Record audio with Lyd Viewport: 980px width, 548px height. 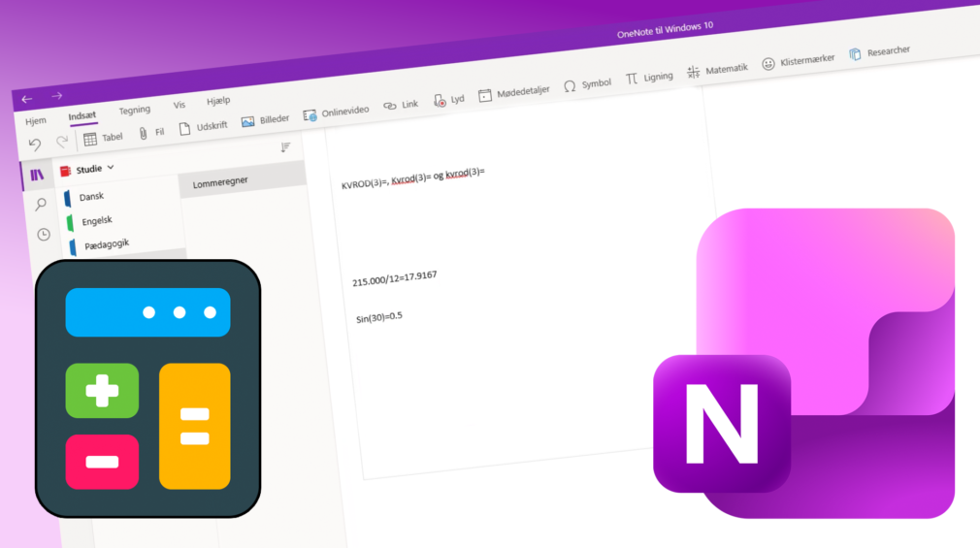click(x=440, y=100)
